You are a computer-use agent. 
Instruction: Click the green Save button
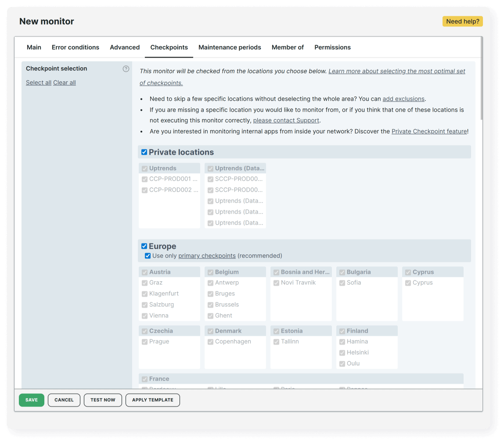pyautogui.click(x=32, y=400)
